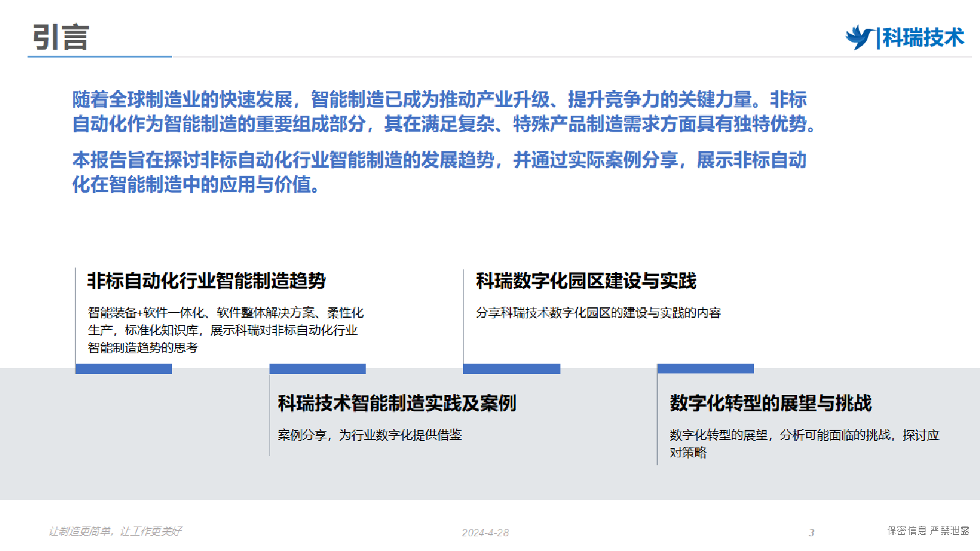
Task: Select paragraph starting 本报告旨在探讨非标自动化
Action: [x=439, y=172]
